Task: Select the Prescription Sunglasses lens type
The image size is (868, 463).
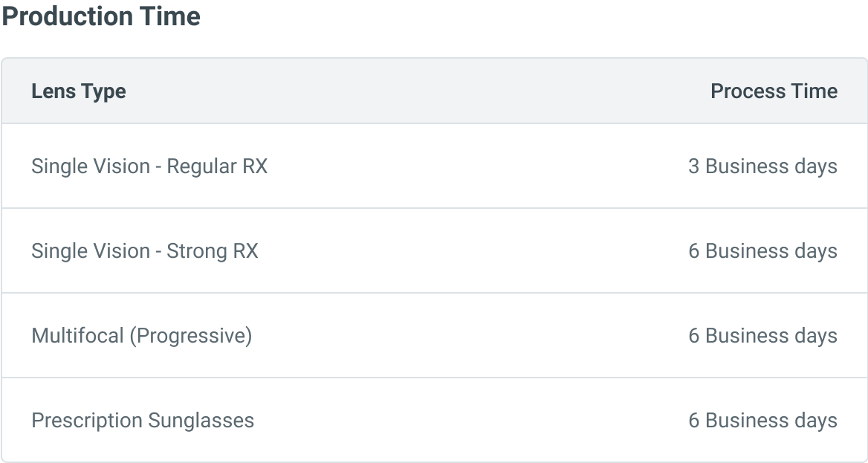Action: pyautogui.click(x=143, y=421)
